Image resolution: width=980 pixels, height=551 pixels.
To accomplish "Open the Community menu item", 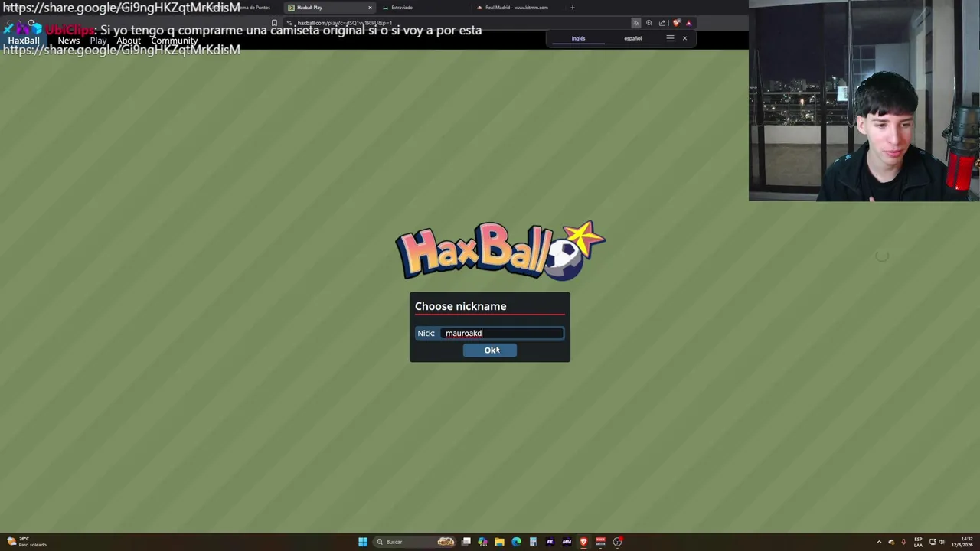I will tap(174, 41).
